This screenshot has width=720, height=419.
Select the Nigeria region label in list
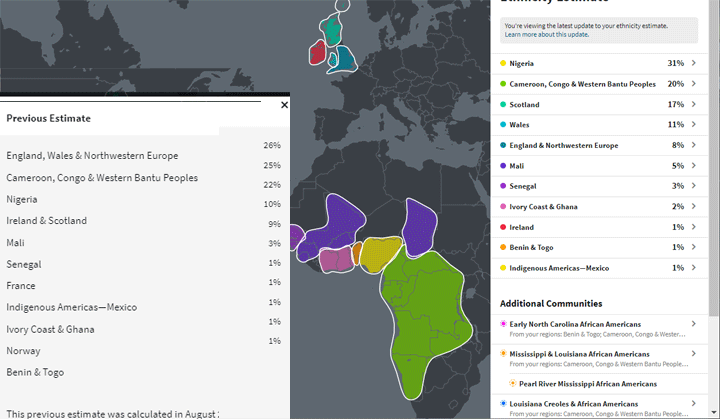(x=521, y=63)
